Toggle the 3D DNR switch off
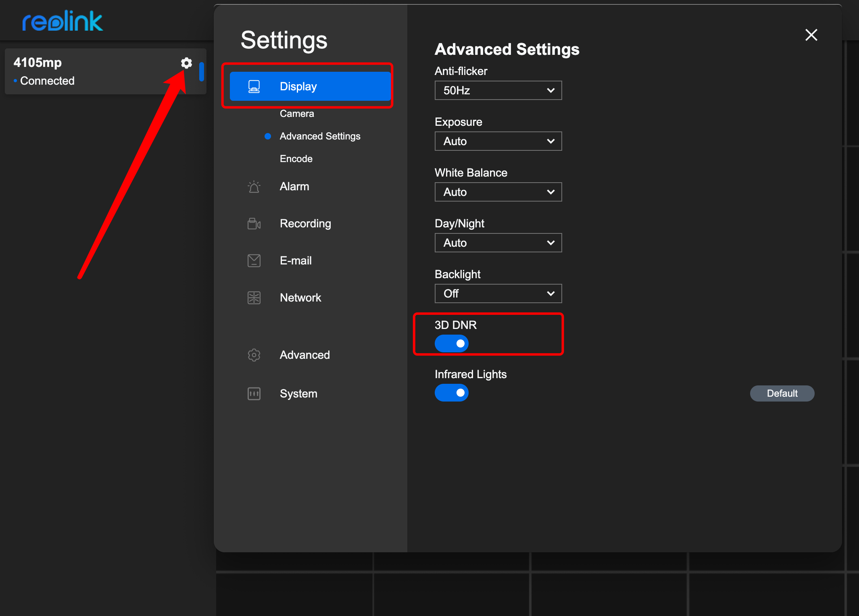This screenshot has width=859, height=616. point(452,343)
